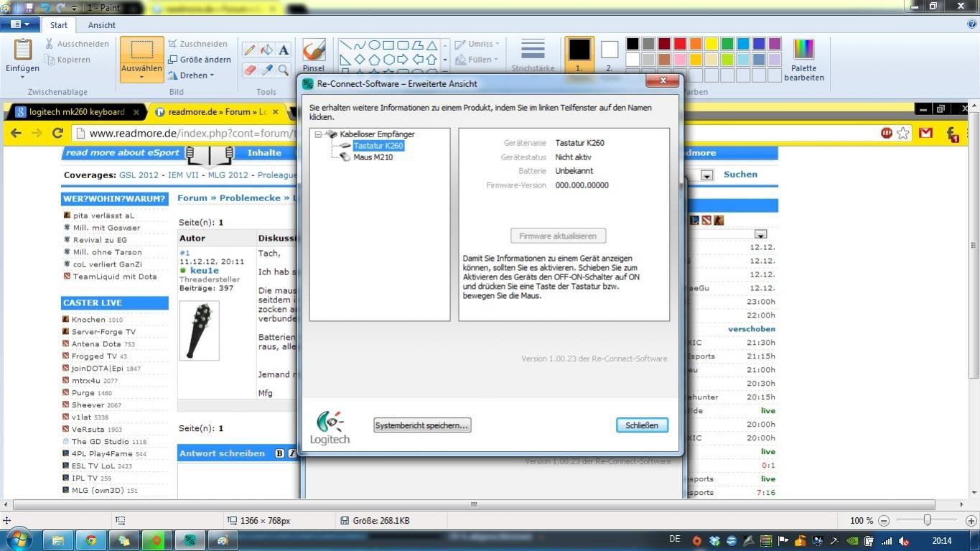980x551 pixels.
Task: Click the Paint help question mark icon
Action: coord(971,24)
